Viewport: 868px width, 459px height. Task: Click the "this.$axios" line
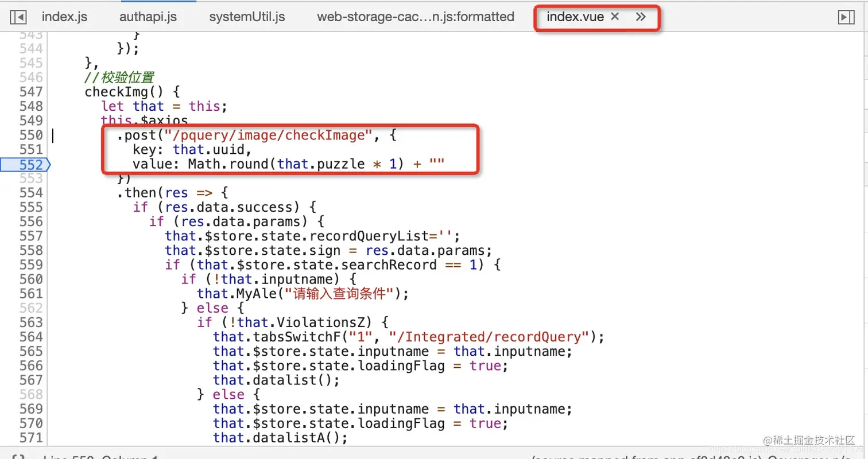coord(145,120)
